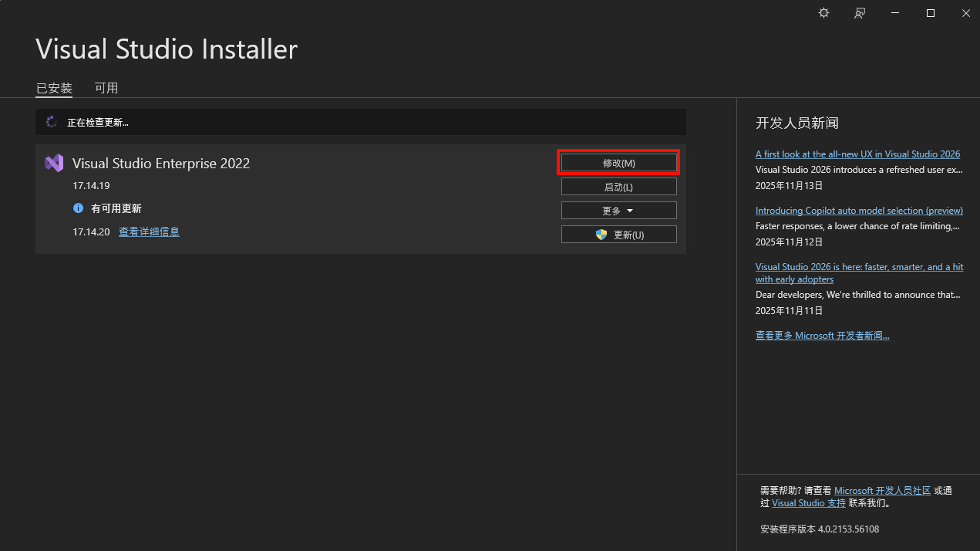Click the 启动(L) button

coord(619,187)
